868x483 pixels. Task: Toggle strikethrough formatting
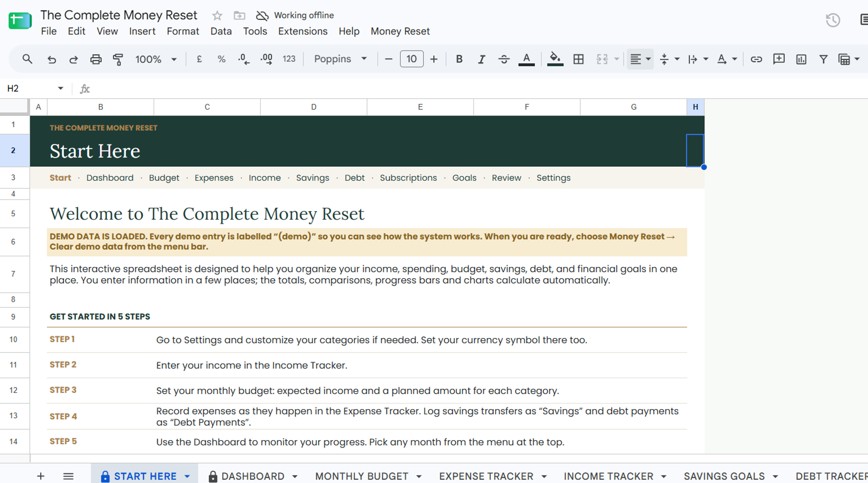click(504, 59)
